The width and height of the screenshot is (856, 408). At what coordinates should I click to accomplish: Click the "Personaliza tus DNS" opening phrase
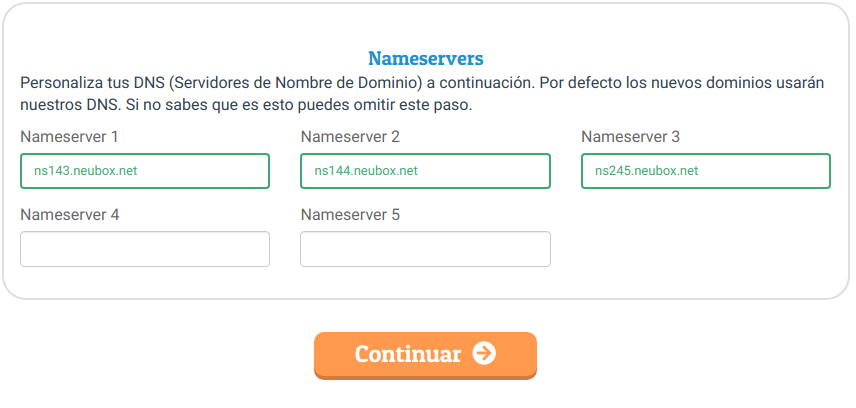(x=82, y=82)
